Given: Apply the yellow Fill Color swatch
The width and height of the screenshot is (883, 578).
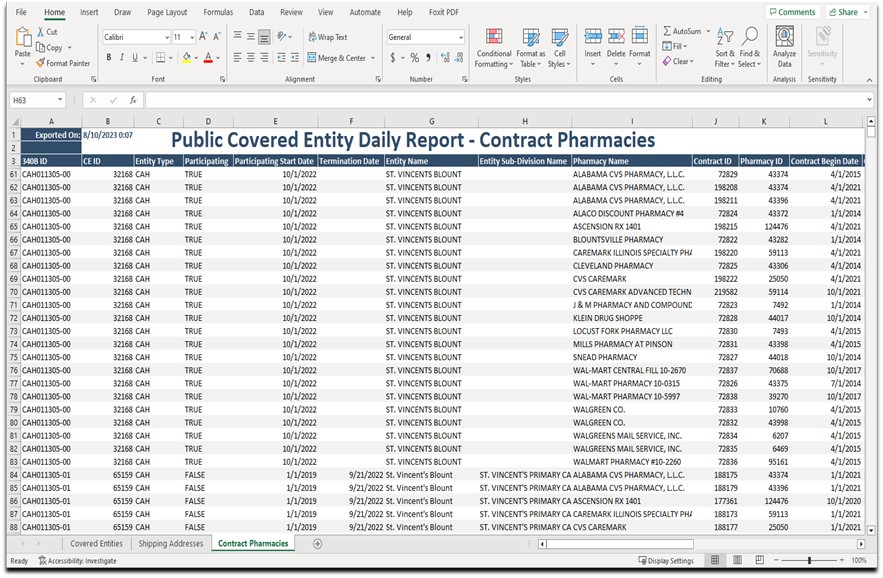Looking at the screenshot, I should click(x=186, y=57).
